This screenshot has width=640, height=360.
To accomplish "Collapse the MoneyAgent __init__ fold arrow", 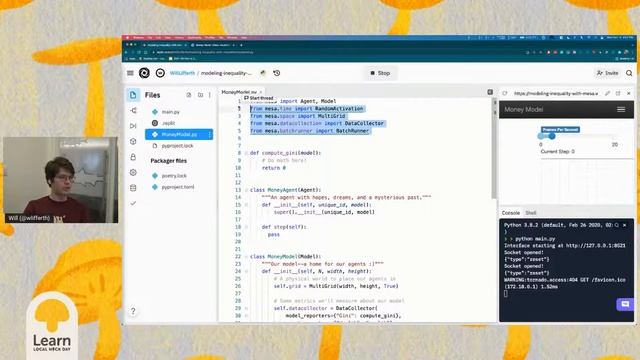I will pyautogui.click(x=246, y=205).
